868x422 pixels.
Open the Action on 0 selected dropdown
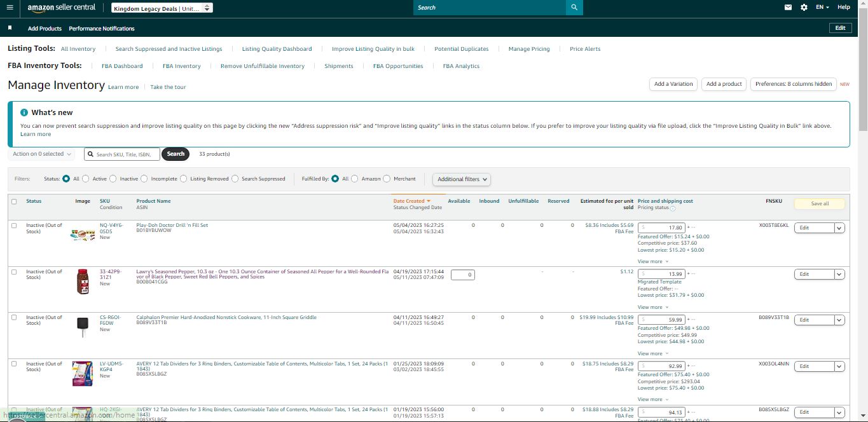(42, 154)
